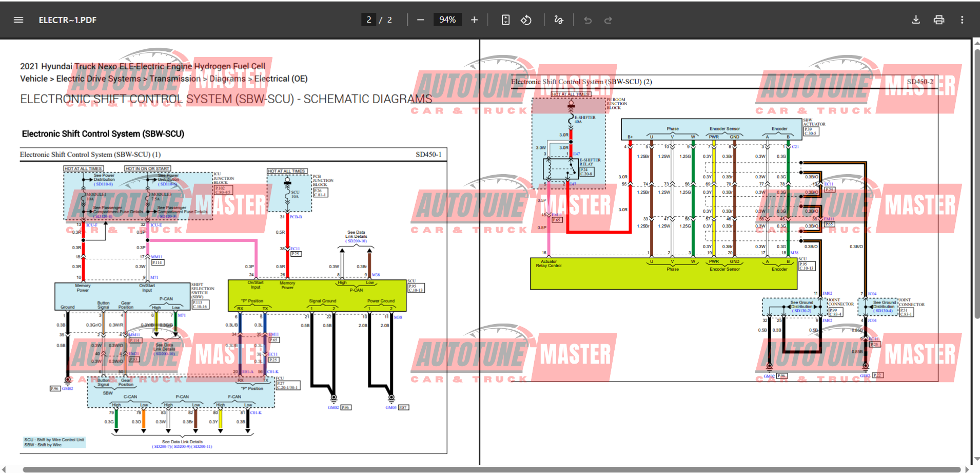Open the more actions three-dot menu

point(962,20)
